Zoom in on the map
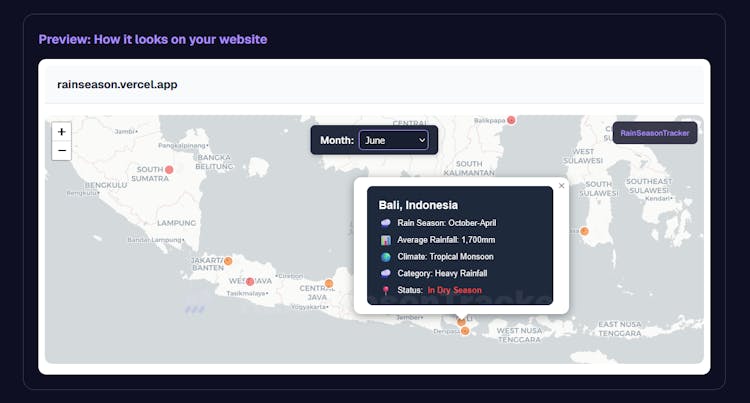This screenshot has height=403, width=750. click(x=62, y=132)
